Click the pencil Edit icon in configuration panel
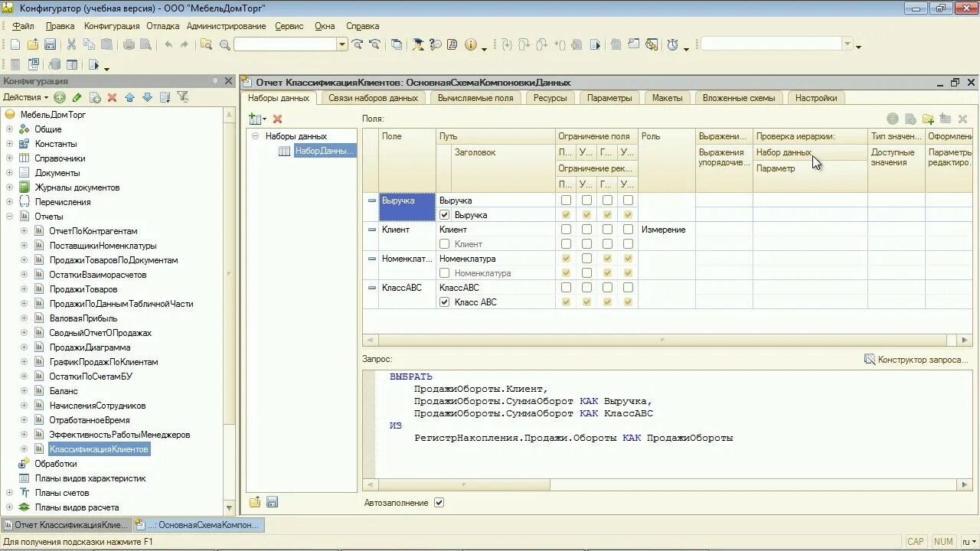This screenshot has width=980, height=551. pyautogui.click(x=77, y=97)
